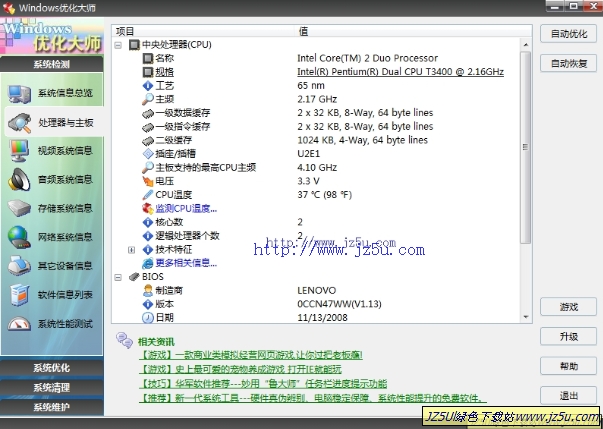
Task: Open 系统性能测试 gauge icon
Action: point(19,324)
